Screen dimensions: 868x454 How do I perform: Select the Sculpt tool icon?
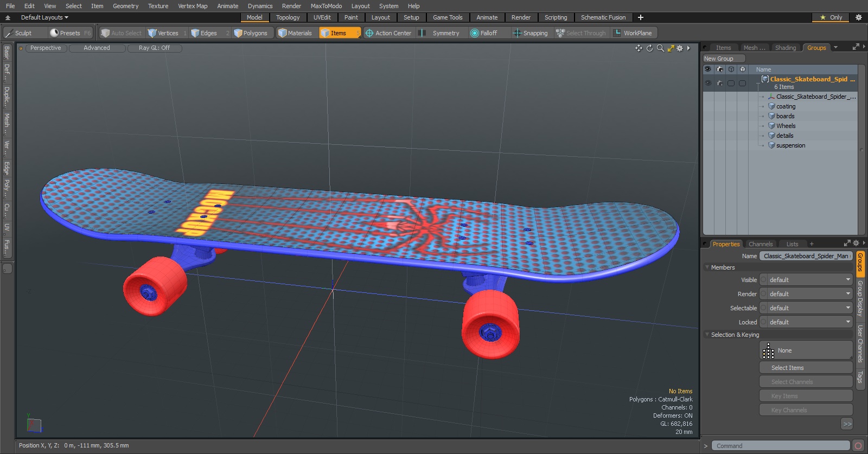[x=9, y=33]
